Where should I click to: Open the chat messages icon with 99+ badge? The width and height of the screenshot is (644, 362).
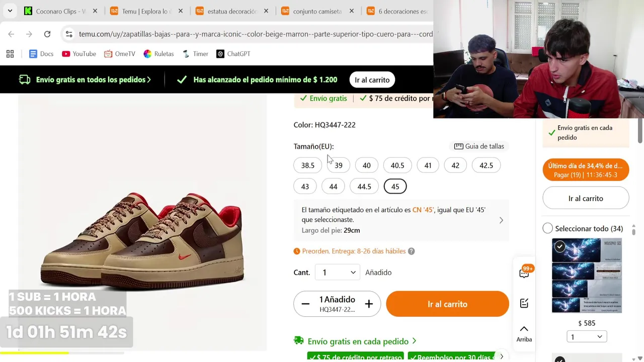(x=524, y=272)
